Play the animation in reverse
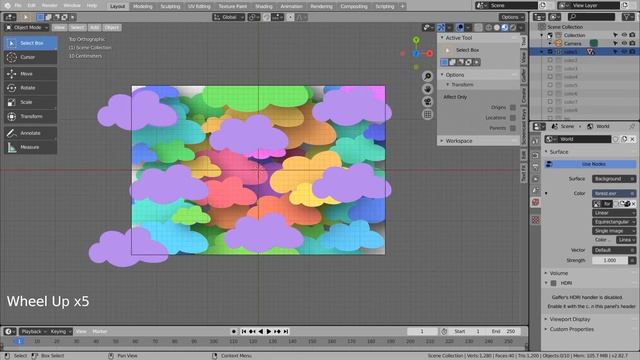 point(260,331)
